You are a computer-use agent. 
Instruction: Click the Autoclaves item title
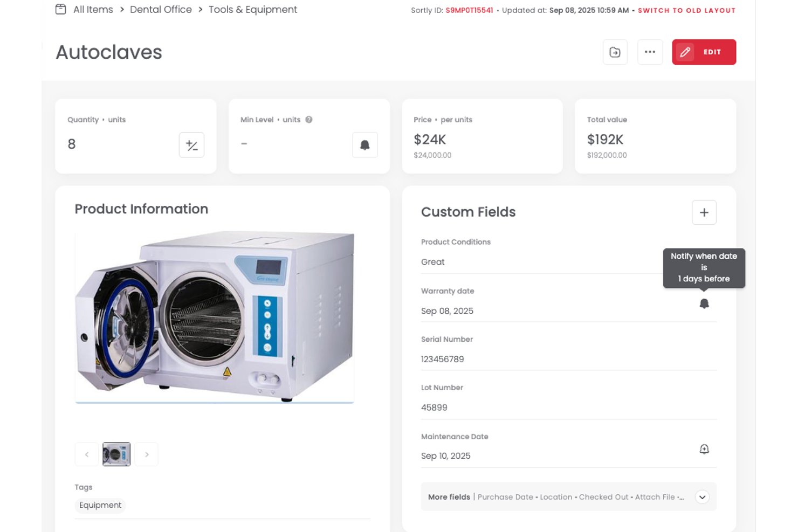click(109, 52)
